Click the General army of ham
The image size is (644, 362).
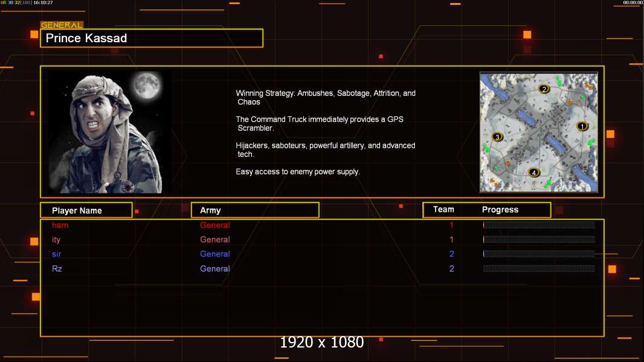pos(215,225)
